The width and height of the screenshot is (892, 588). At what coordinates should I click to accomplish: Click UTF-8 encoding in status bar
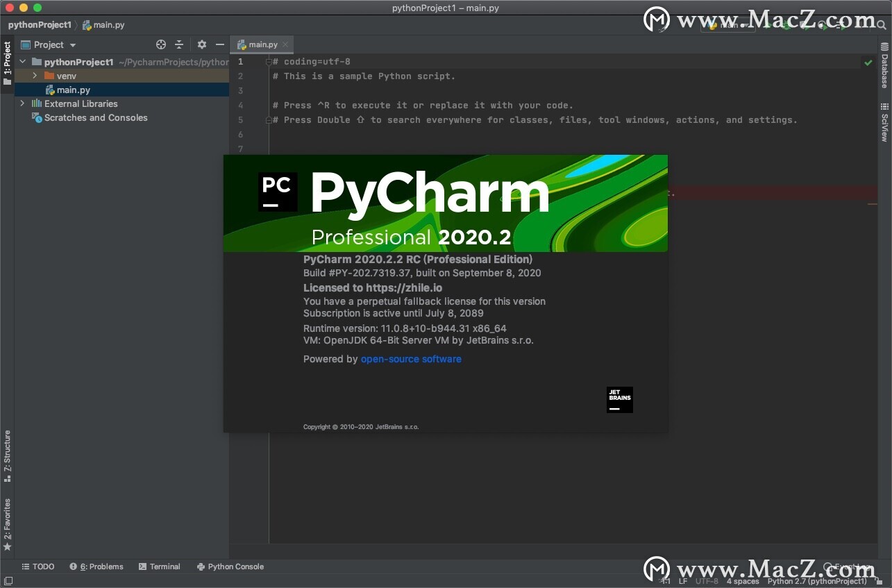click(707, 581)
